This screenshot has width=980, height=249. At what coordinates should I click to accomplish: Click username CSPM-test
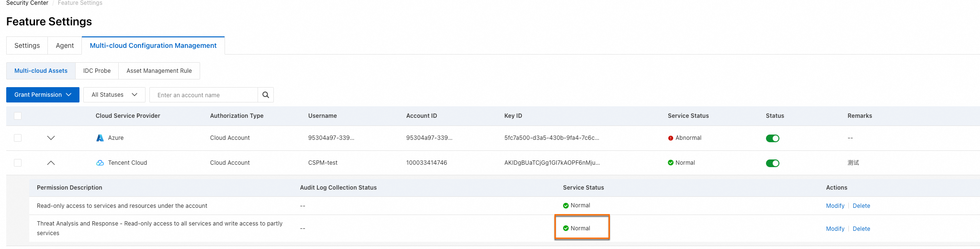323,163
